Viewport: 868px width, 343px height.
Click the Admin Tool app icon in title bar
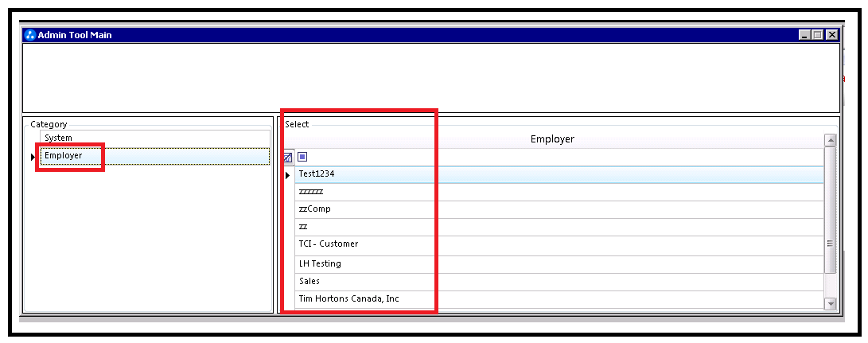pyautogui.click(x=30, y=35)
